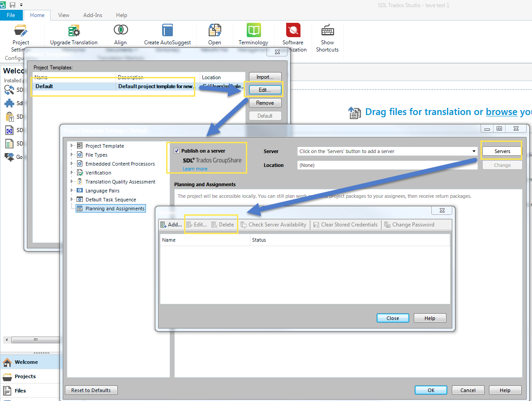Switch to the View tab

64,15
